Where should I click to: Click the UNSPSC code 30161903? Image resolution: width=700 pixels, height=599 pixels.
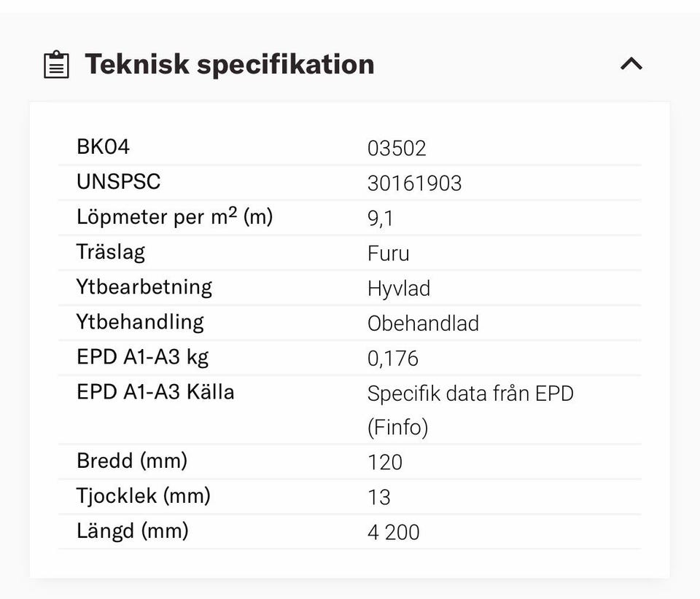[x=414, y=184]
